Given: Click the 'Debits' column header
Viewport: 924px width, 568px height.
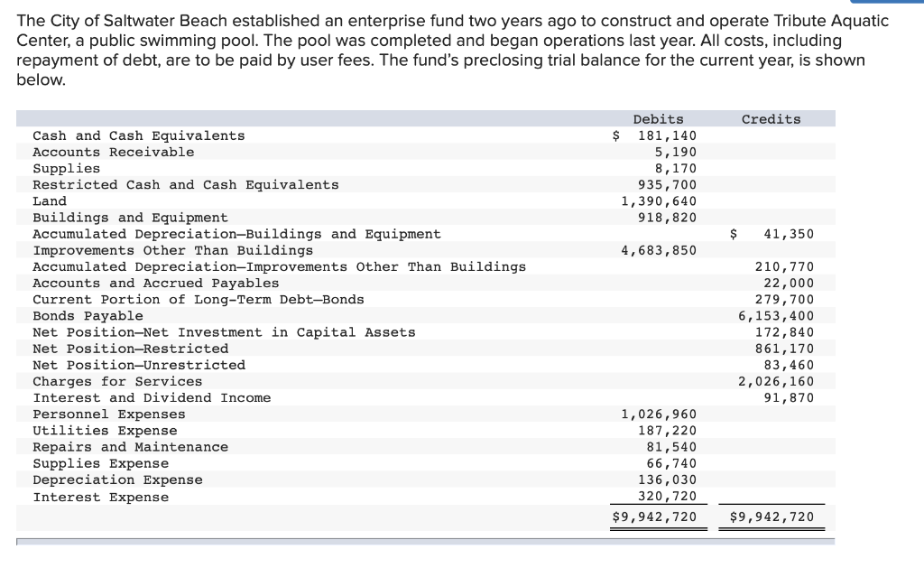Looking at the screenshot, I should coord(658,119).
